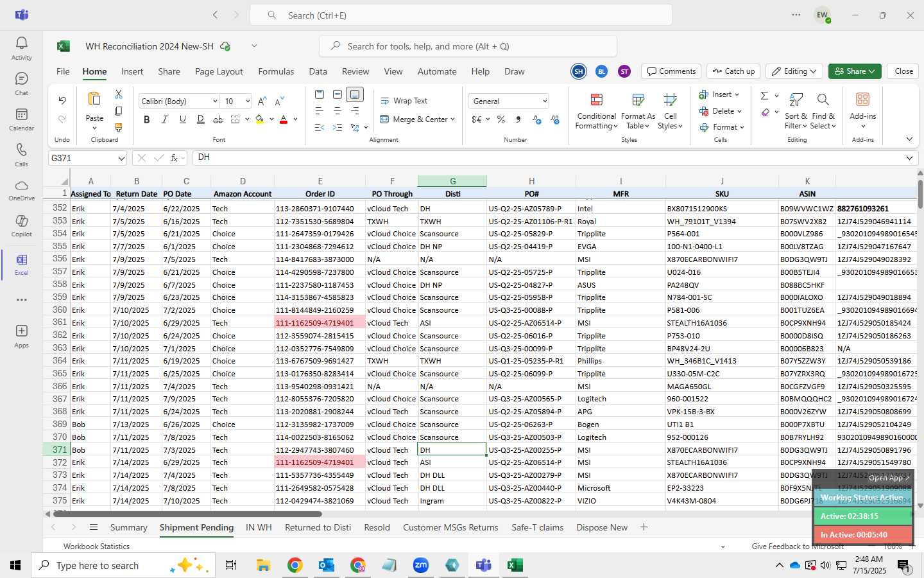924x578 pixels.
Task: Click the Cut scissors icon
Action: pos(118,94)
